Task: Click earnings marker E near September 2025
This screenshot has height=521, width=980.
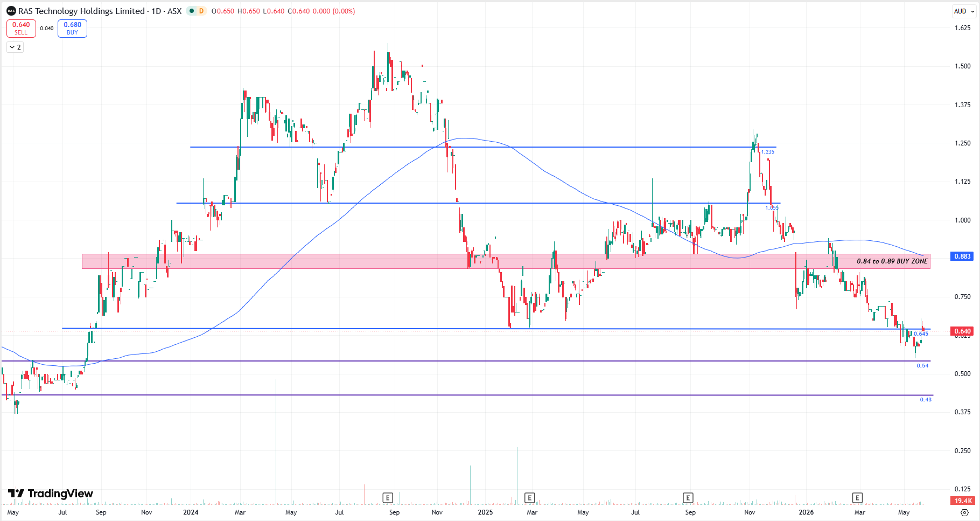Action: tap(688, 497)
